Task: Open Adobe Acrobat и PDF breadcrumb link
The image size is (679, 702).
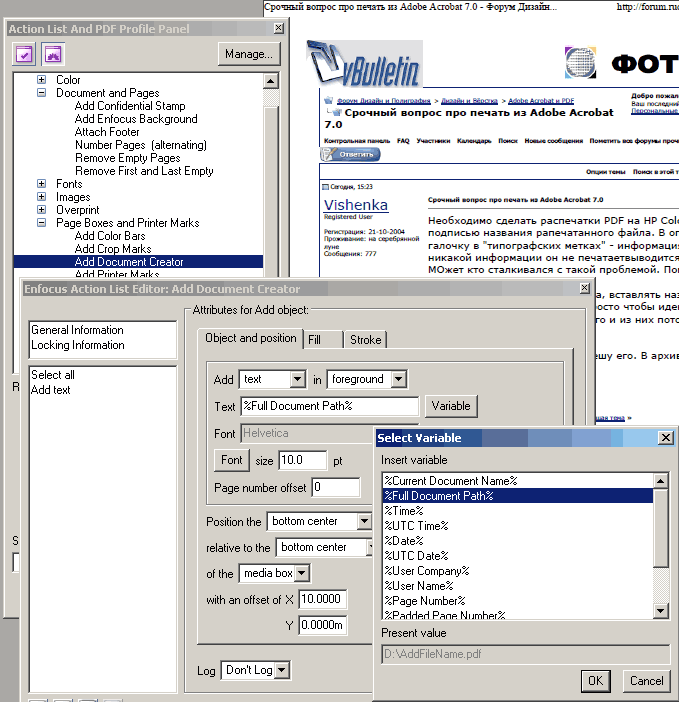Action: coord(541,101)
